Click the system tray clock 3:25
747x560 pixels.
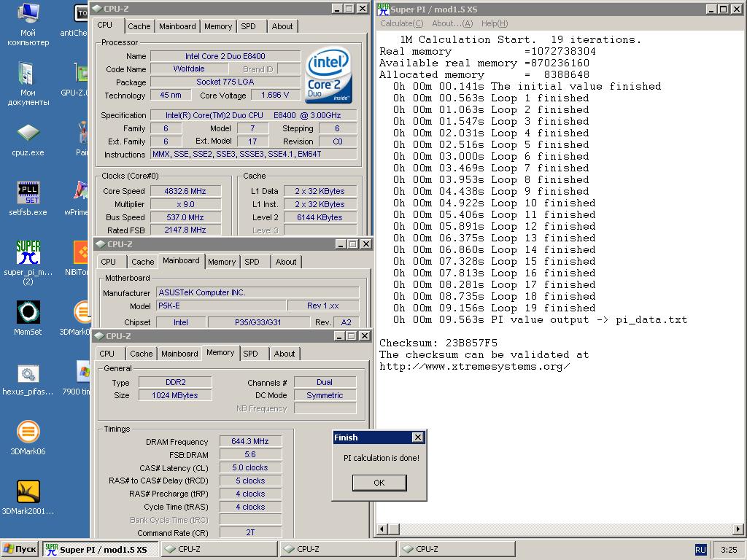(729, 550)
